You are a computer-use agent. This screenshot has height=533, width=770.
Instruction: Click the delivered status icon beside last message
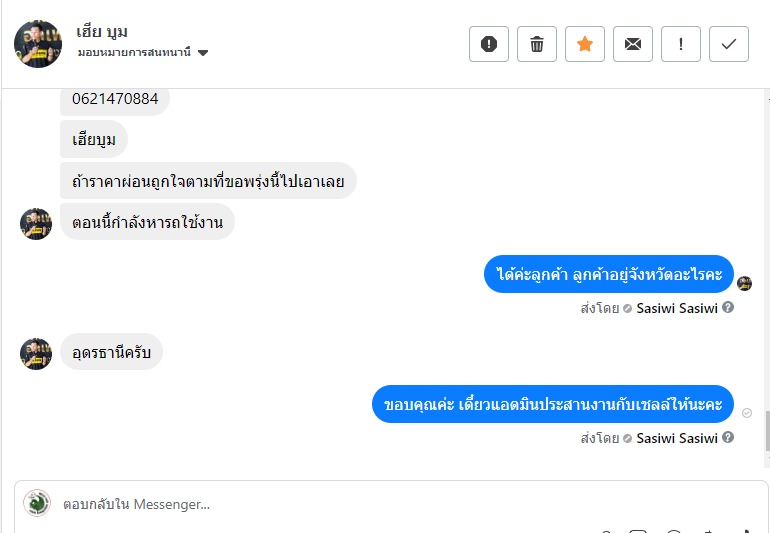click(746, 412)
